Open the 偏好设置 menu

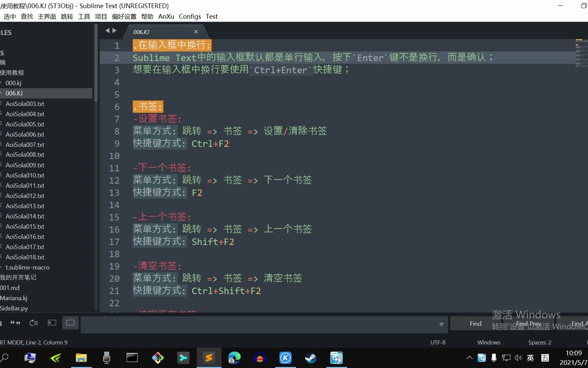pyautogui.click(x=124, y=16)
